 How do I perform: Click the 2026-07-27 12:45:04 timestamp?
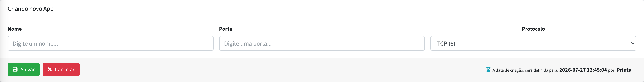[583, 70]
